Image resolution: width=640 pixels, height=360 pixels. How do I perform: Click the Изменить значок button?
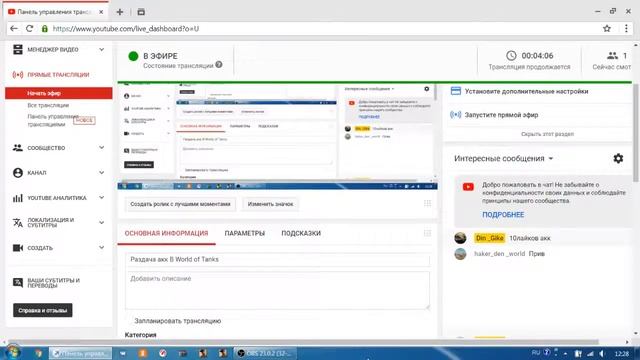tap(270, 204)
